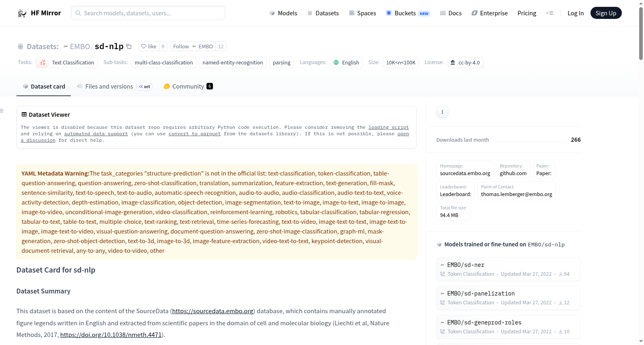This screenshot has height=345, width=644.
Task: Click the page vertical scrollbar thumb
Action: pos(641,33)
